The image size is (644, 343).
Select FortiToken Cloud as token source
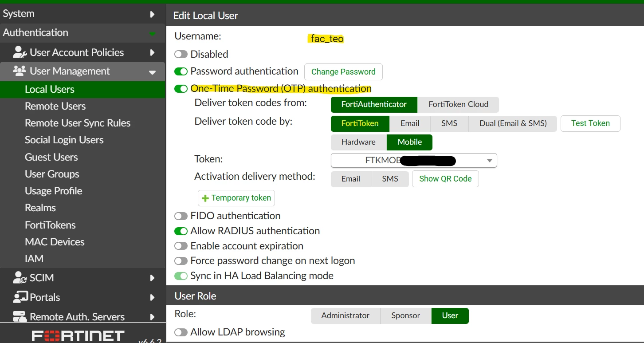coord(458,105)
